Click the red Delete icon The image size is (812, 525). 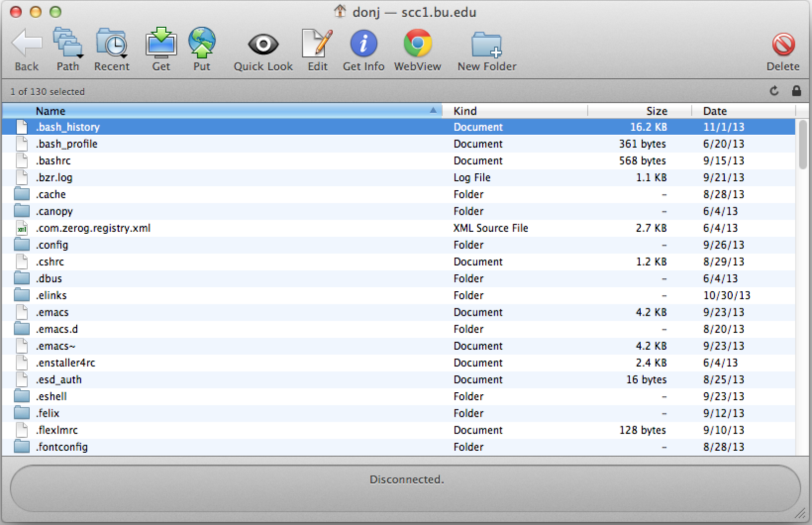pos(783,45)
